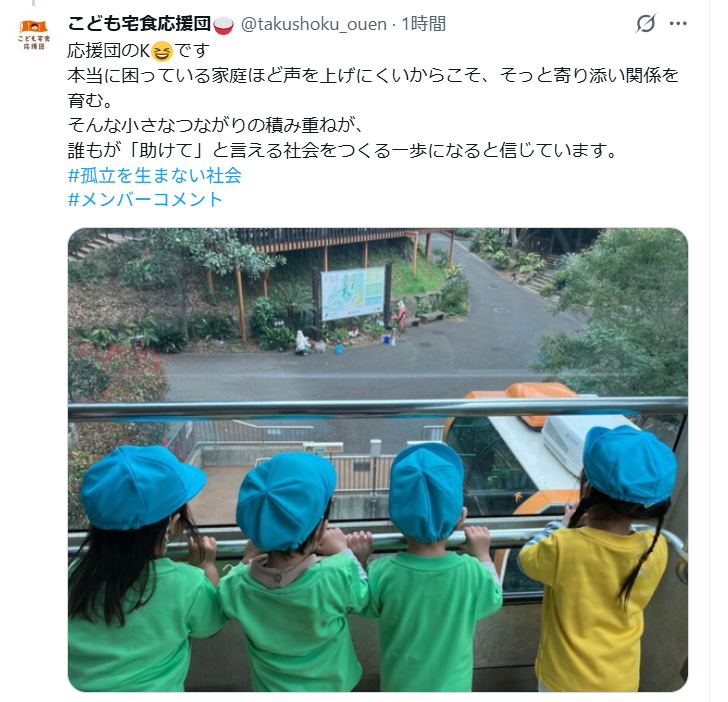Image resolution: width=728 pixels, height=702 pixels.
Task: Click the rice bowl emoji beside account name
Action: [223, 24]
